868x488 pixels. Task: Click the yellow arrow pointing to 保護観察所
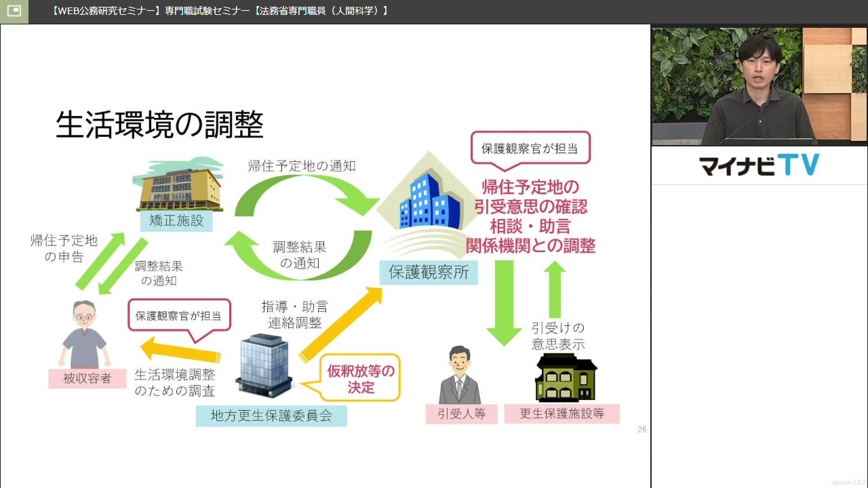click(341, 324)
